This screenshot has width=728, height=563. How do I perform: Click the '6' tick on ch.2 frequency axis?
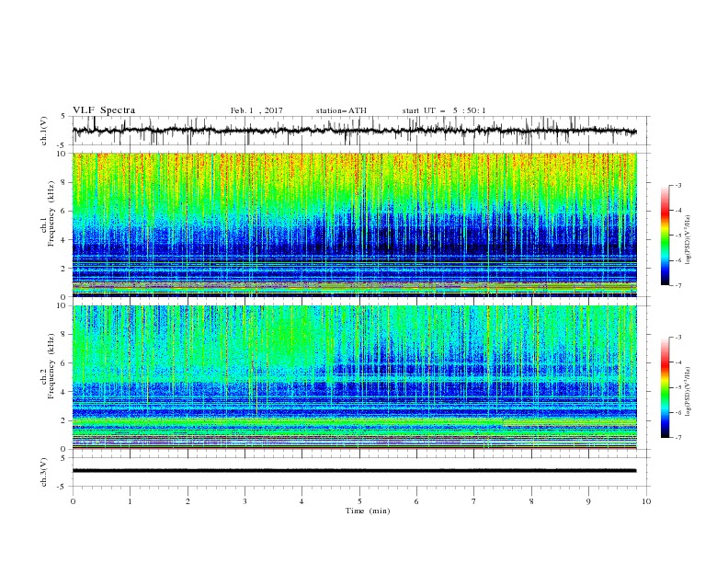64,363
